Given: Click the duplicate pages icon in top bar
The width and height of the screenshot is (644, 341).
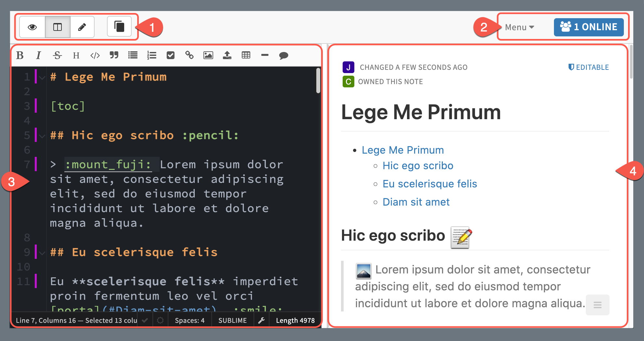Looking at the screenshot, I should coord(119,26).
